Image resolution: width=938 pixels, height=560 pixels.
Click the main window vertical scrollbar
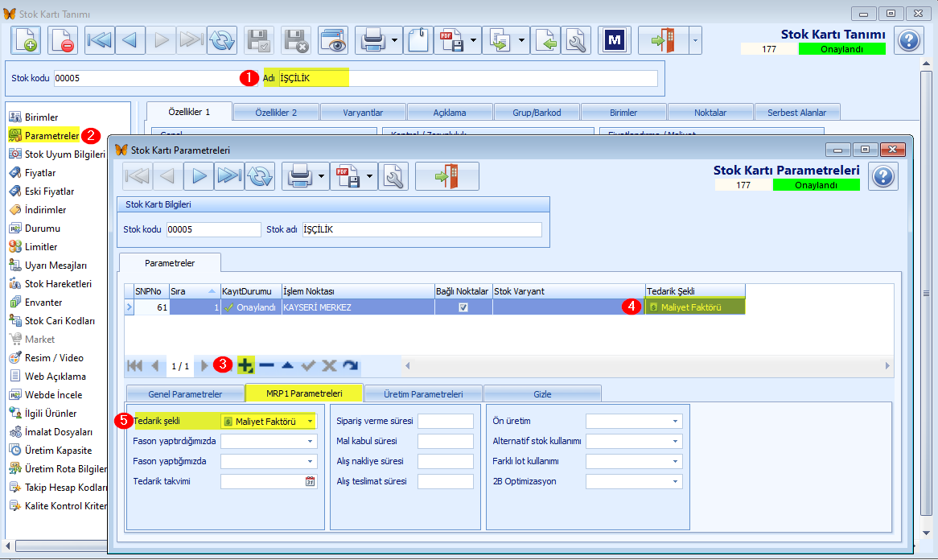(926, 293)
